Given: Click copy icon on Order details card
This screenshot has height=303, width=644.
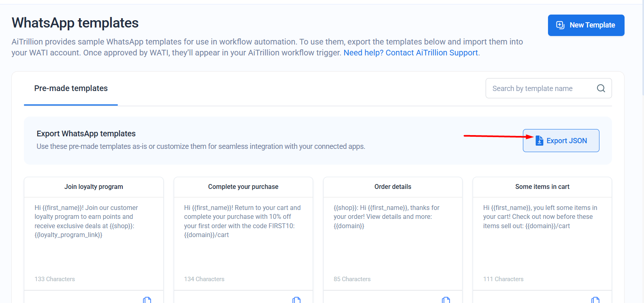Looking at the screenshot, I should click(x=446, y=300).
